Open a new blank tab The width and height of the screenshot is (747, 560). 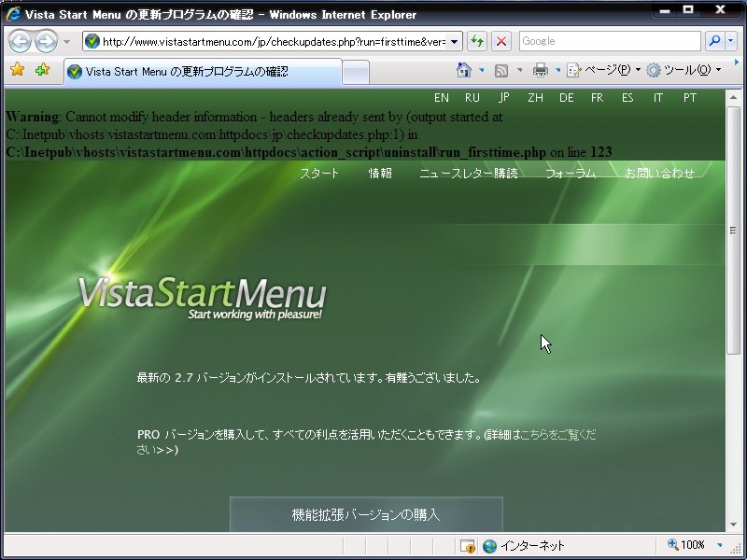356,73
